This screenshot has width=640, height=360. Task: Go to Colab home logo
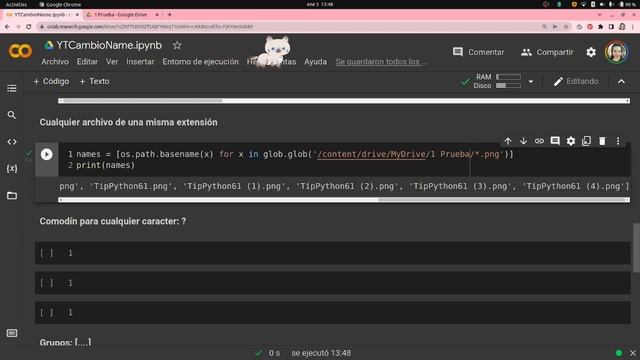coord(20,51)
